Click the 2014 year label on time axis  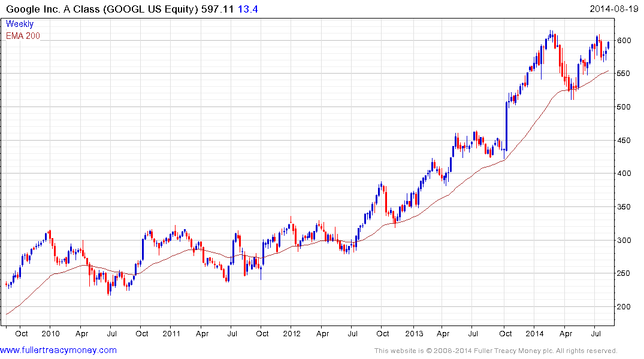click(535, 333)
